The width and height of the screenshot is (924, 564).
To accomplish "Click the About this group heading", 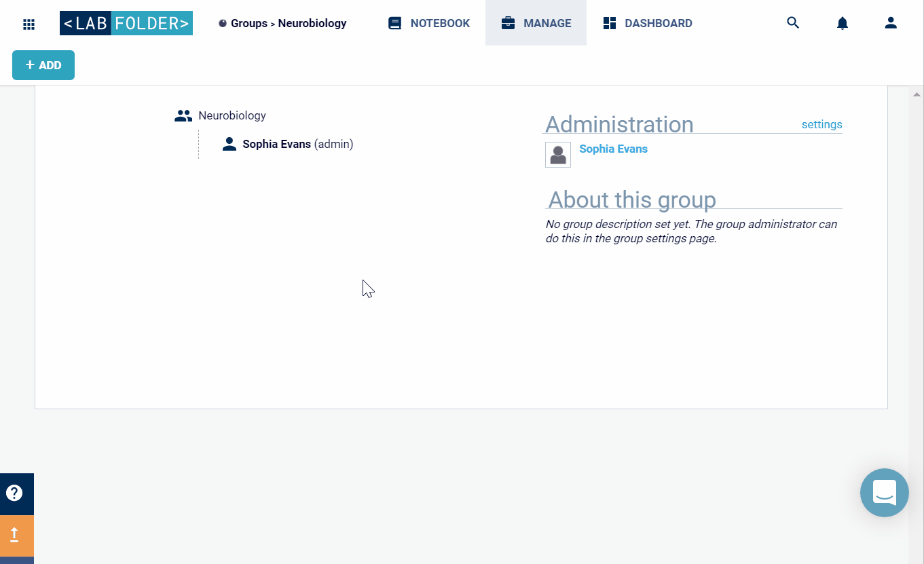I will (632, 200).
